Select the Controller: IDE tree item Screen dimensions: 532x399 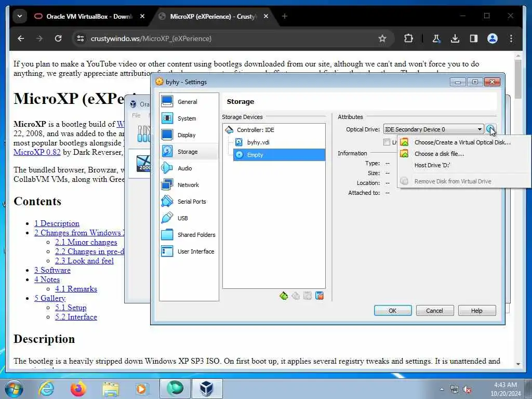[x=255, y=129]
